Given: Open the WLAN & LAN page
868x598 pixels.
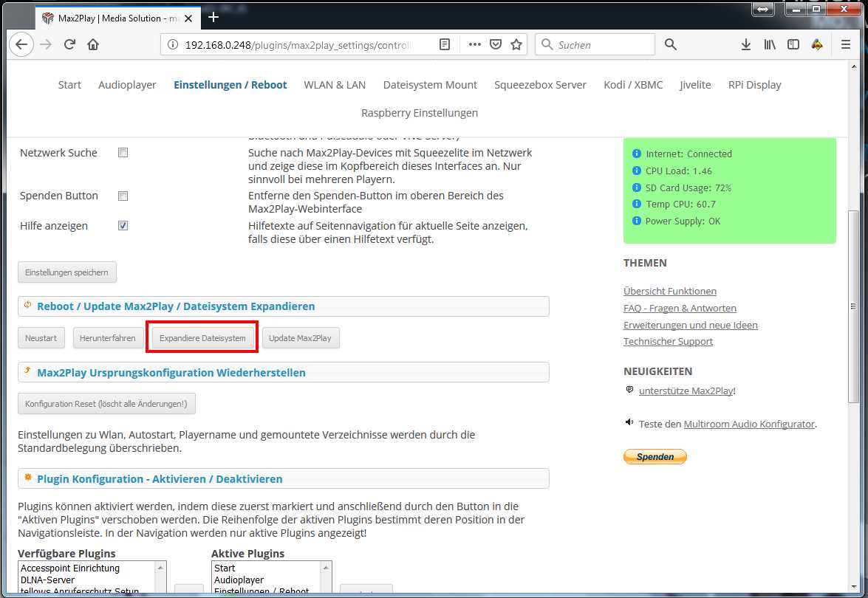Looking at the screenshot, I should point(335,85).
